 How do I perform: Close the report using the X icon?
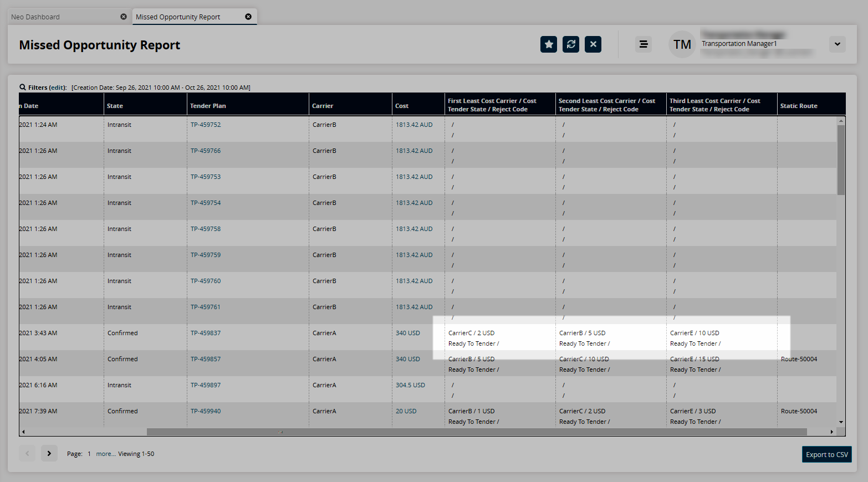[593, 44]
